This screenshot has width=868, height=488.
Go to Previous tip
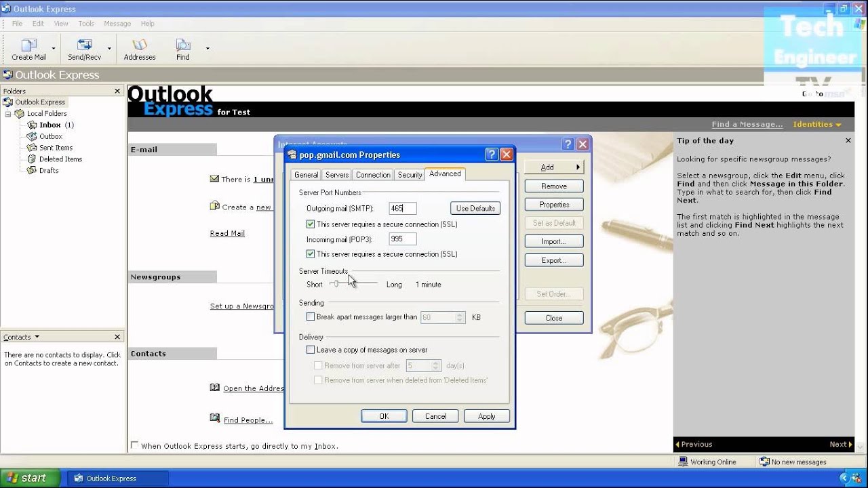click(x=694, y=445)
